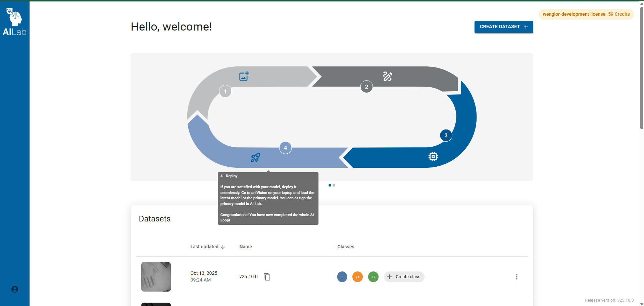Open the AILab logo home link
Image resolution: width=644 pixels, height=306 pixels.
tap(14, 21)
